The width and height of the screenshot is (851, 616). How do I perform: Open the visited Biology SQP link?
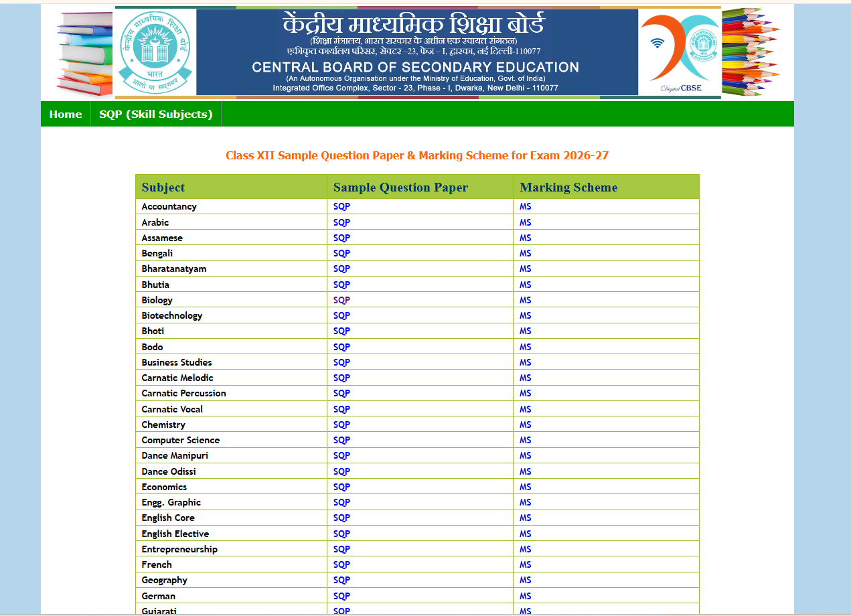tap(342, 300)
